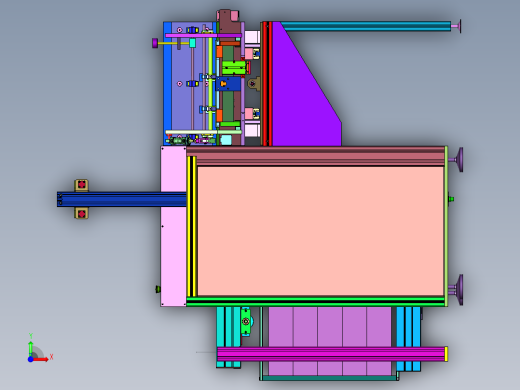
Task: Select the bright green block in the upper assembly
Action: click(x=233, y=67)
